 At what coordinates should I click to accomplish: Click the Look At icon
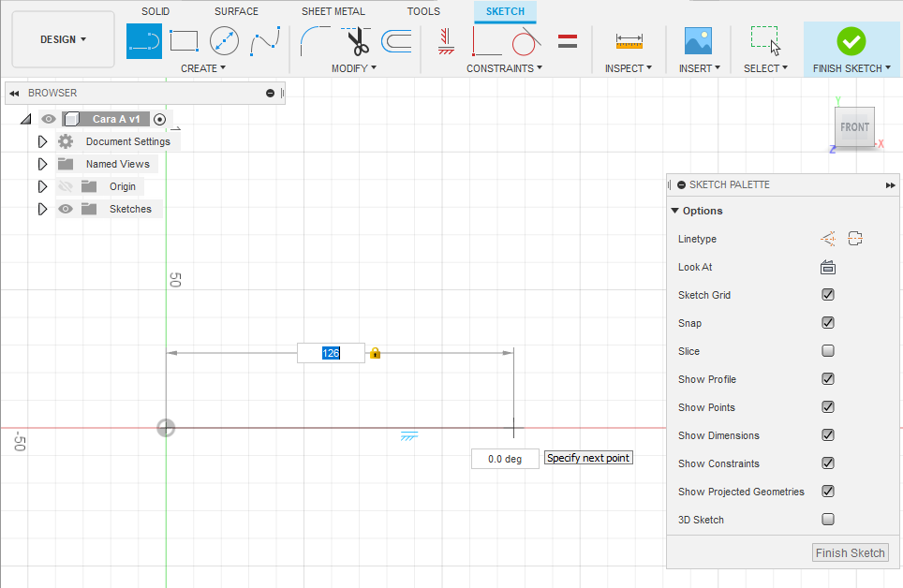tap(828, 267)
